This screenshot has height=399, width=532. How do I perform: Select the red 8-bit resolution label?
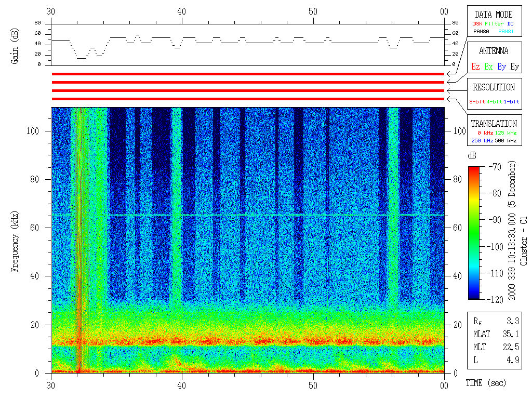[x=477, y=101]
